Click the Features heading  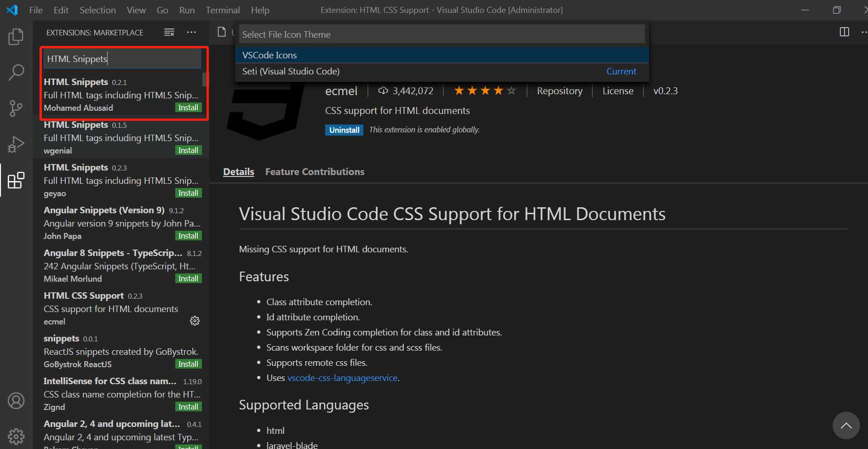pos(264,277)
